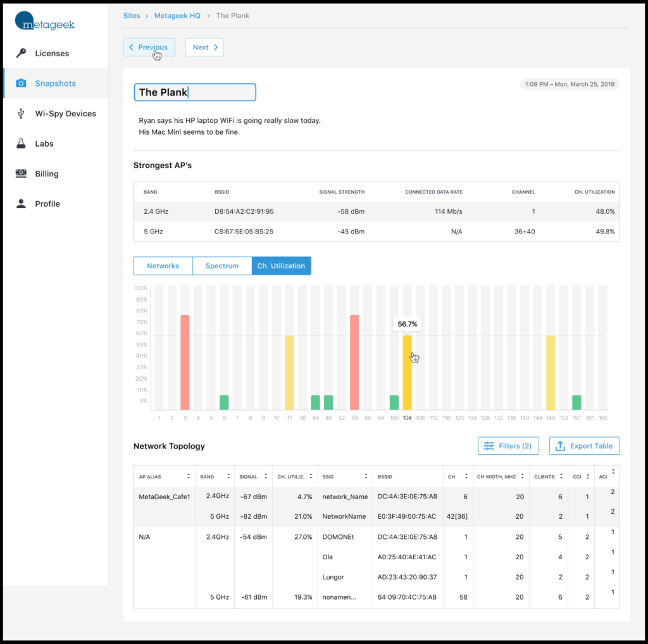Image resolution: width=648 pixels, height=644 pixels.
Task: Follow the Sites breadcrumb link
Action: [132, 16]
